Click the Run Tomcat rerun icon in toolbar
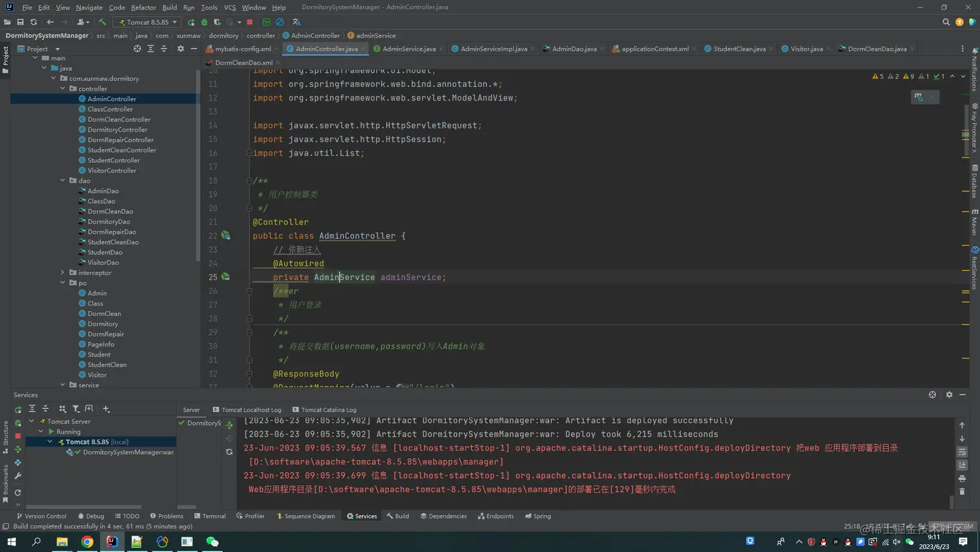The width and height of the screenshot is (980, 552). 191,22
